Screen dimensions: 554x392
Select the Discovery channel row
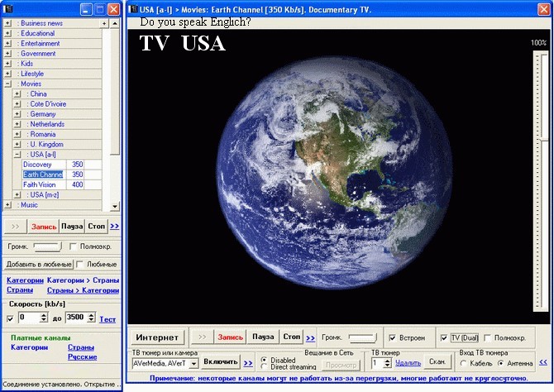click(62, 165)
